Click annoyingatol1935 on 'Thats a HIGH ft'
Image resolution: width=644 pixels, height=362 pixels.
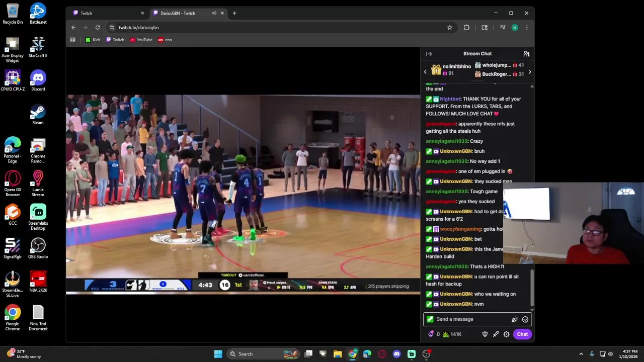point(446,266)
